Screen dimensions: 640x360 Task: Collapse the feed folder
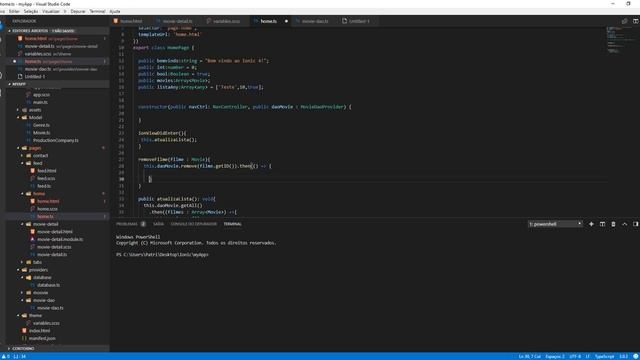pyautogui.click(x=22, y=163)
